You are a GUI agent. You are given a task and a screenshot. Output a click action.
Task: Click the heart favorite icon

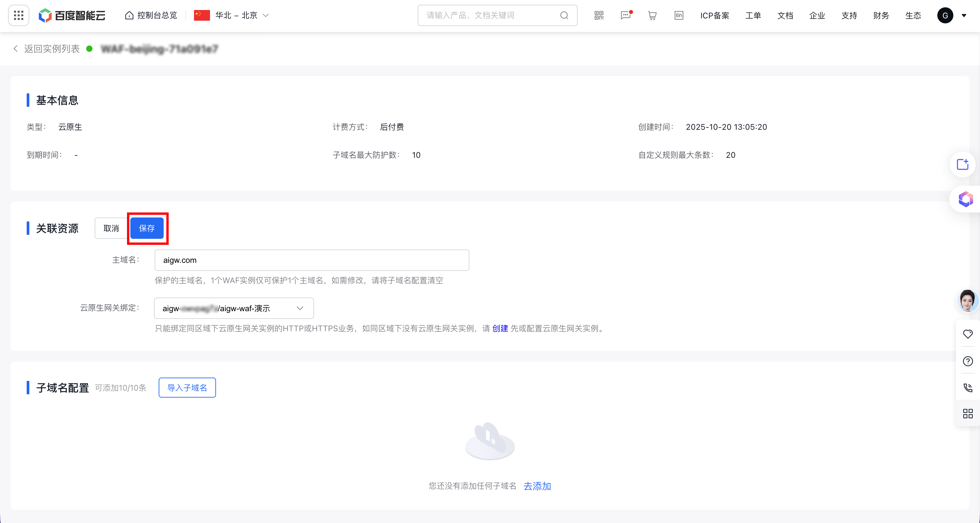pyautogui.click(x=967, y=334)
